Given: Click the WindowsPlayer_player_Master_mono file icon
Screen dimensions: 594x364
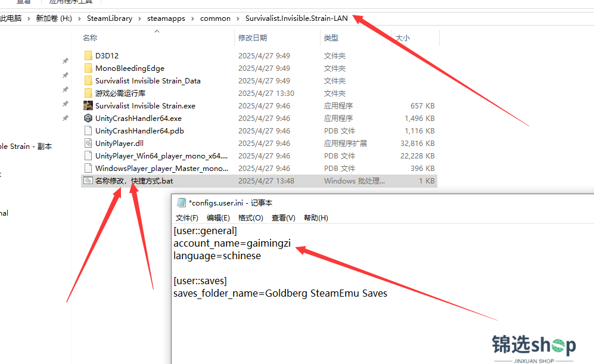Looking at the screenshot, I should 88,168.
